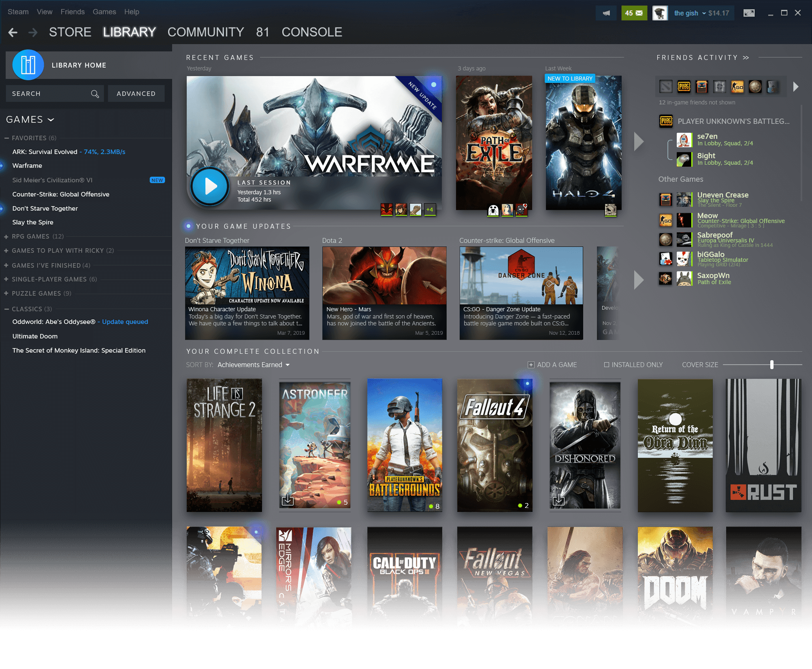This screenshot has height=669, width=812.
Task: Adjust the Cover Size slider handle
Action: (x=772, y=365)
